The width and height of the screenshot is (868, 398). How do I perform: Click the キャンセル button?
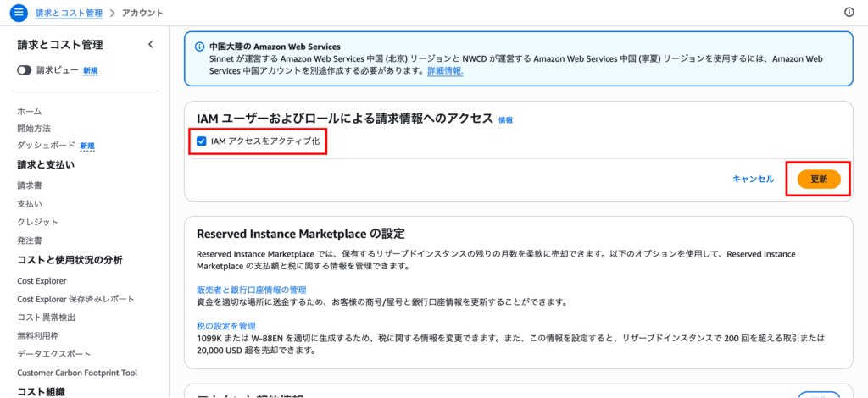753,179
